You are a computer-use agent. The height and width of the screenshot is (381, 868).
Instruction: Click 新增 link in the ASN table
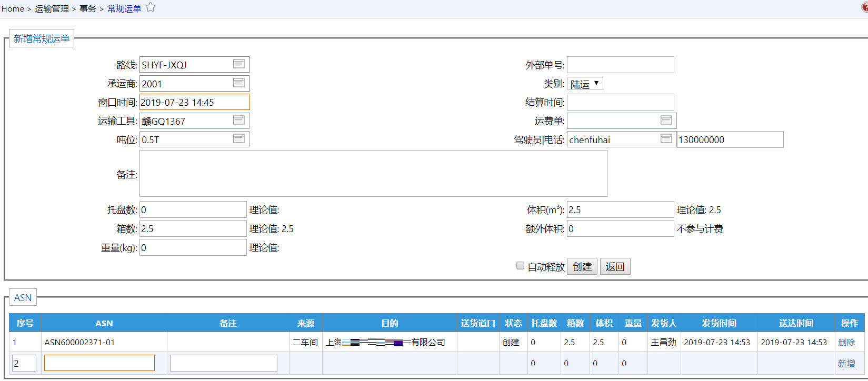pyautogui.click(x=846, y=363)
